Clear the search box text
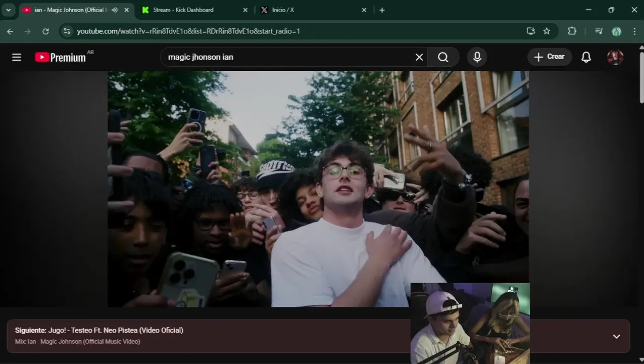The image size is (644, 364). [419, 57]
